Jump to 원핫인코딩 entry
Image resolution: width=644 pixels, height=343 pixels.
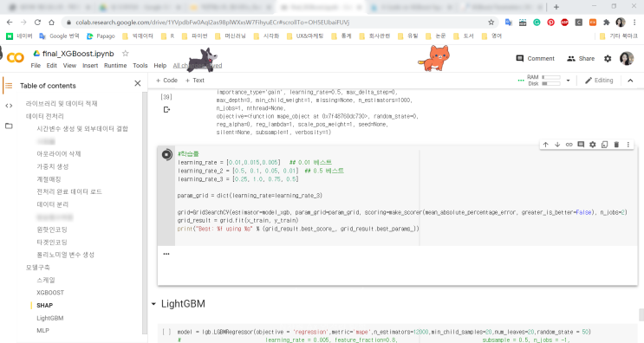52,230
